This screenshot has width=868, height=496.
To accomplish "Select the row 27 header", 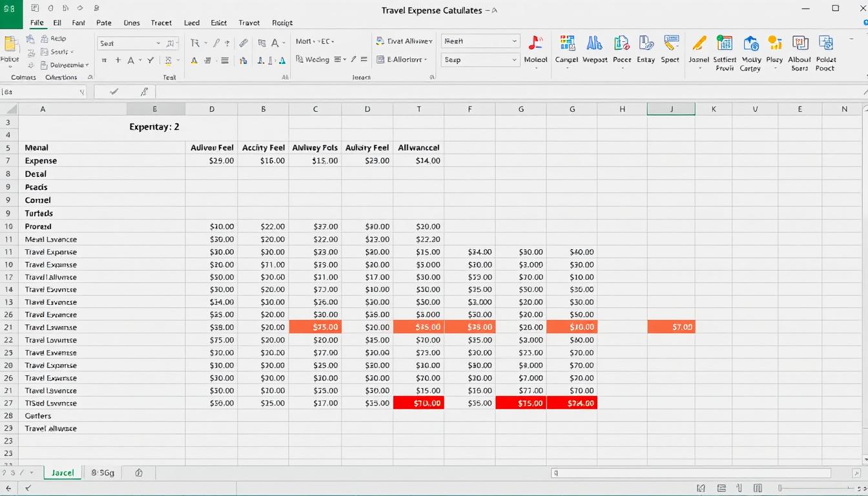I will point(8,403).
